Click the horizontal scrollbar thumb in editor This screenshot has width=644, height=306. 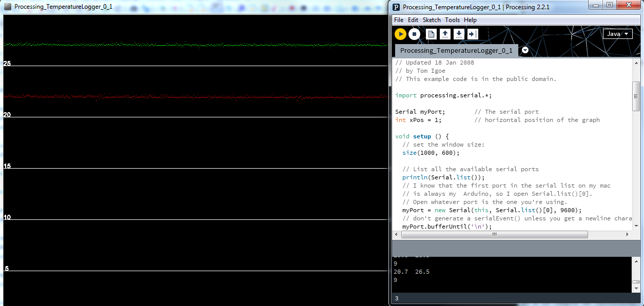click(495, 234)
